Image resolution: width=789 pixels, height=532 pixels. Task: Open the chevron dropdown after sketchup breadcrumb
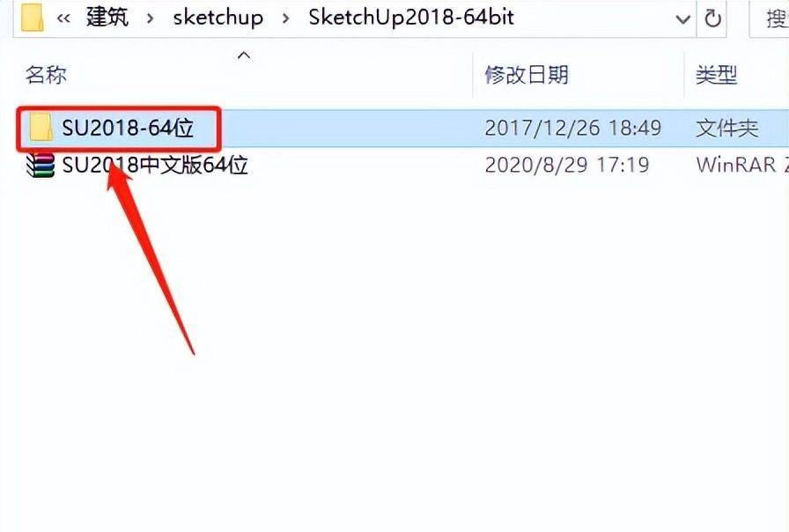tap(286, 18)
